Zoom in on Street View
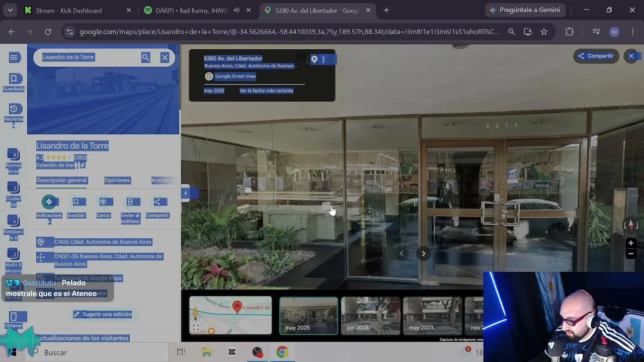Screen dimensions: 644x362 click(x=631, y=243)
